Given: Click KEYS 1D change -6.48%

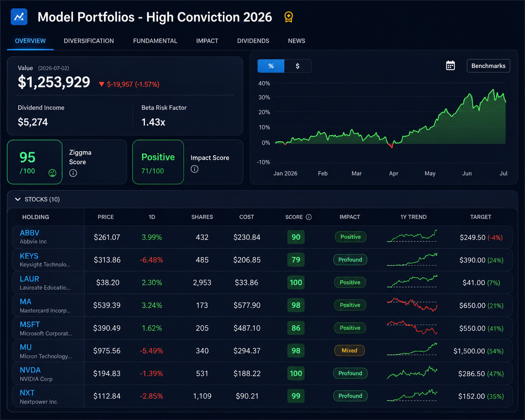Looking at the screenshot, I should (152, 260).
